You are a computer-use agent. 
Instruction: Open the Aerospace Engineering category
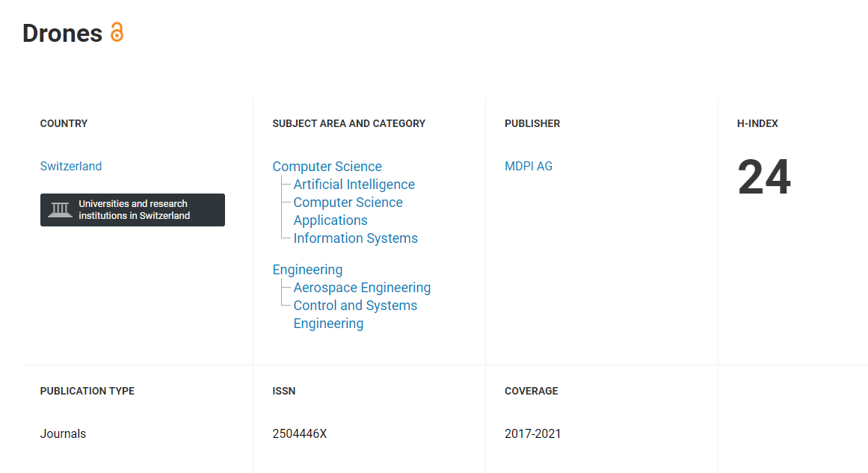point(362,288)
